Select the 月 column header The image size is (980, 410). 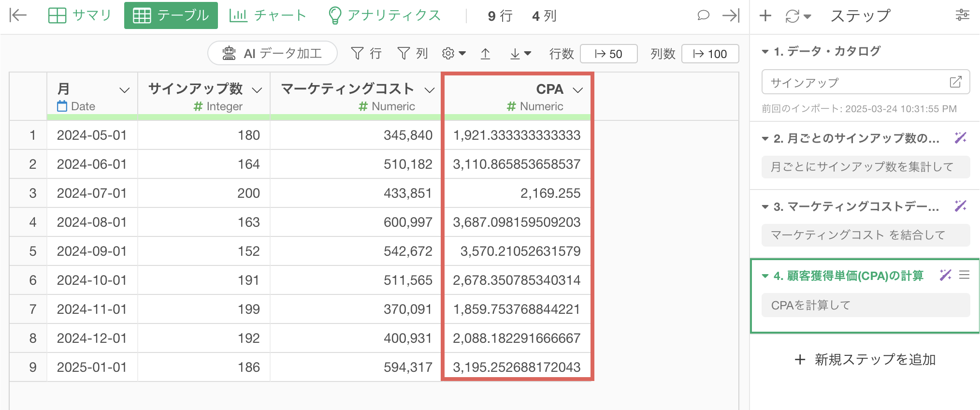[x=92, y=96]
